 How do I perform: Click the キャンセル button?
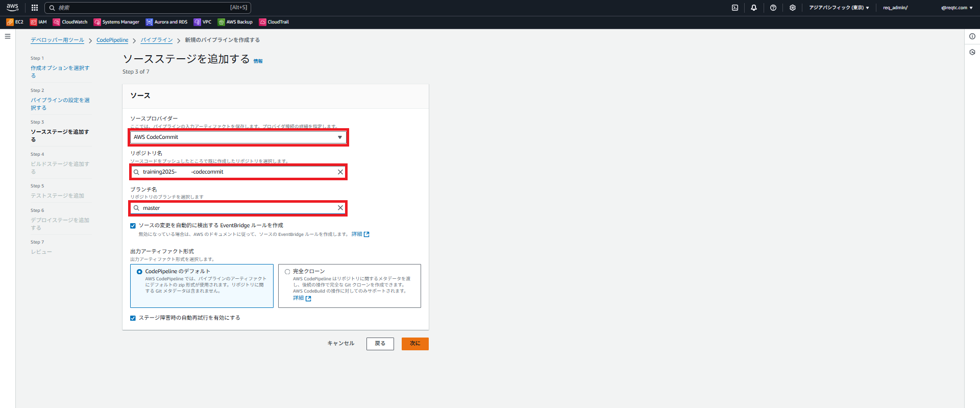tap(341, 344)
